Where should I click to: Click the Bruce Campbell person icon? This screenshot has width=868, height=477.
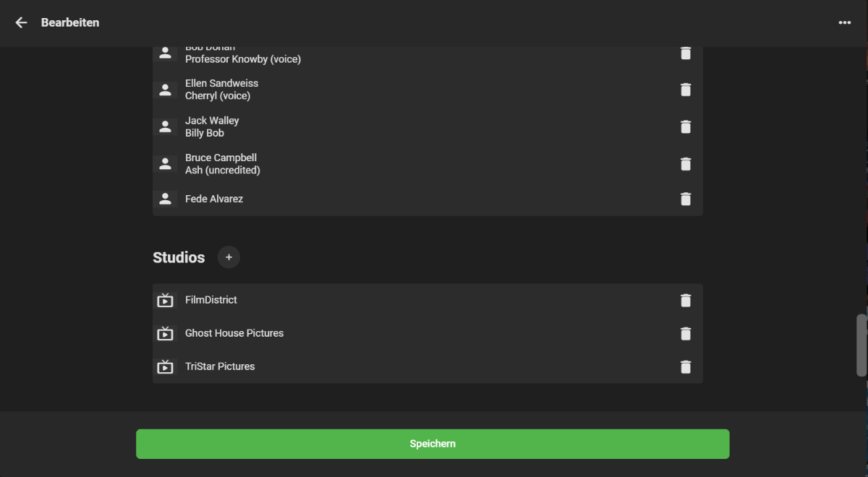(166, 164)
